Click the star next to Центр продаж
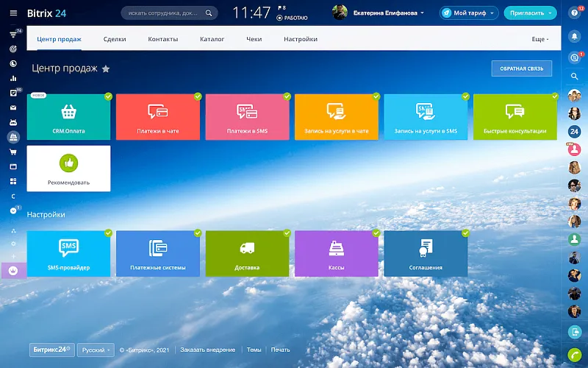Screen dimensions: 588x368 tap(106, 68)
